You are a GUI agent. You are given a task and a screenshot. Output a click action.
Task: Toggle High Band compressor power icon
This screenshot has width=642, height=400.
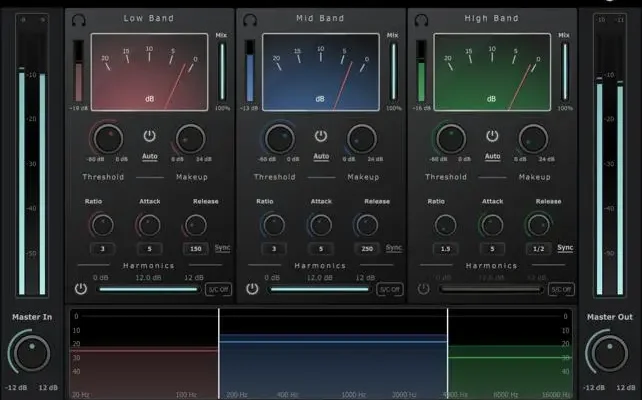pos(493,136)
